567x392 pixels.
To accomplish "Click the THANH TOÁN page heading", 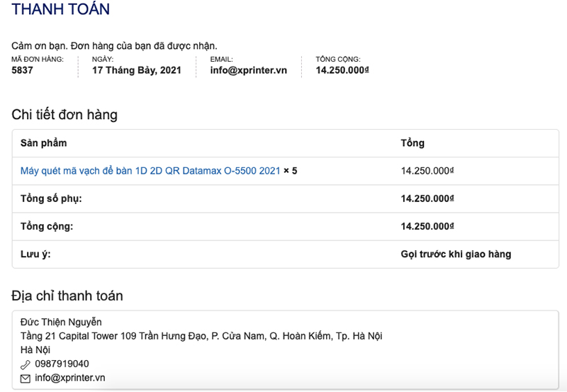I will point(61,10).
